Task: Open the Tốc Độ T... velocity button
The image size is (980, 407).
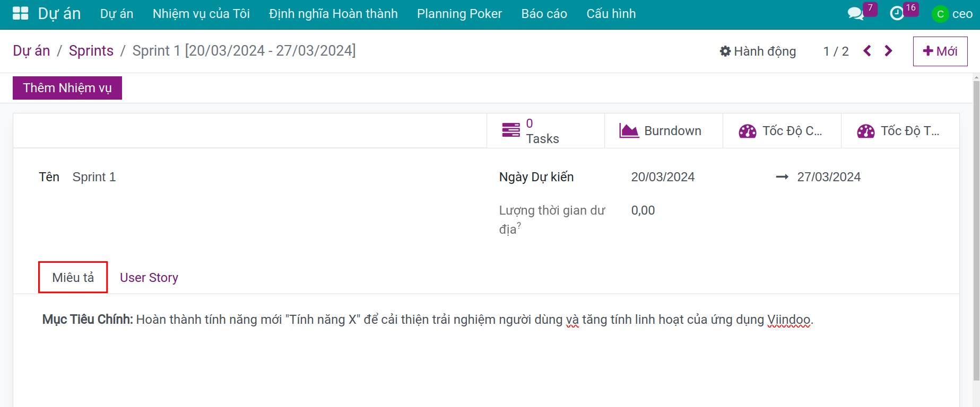Action: point(900,131)
